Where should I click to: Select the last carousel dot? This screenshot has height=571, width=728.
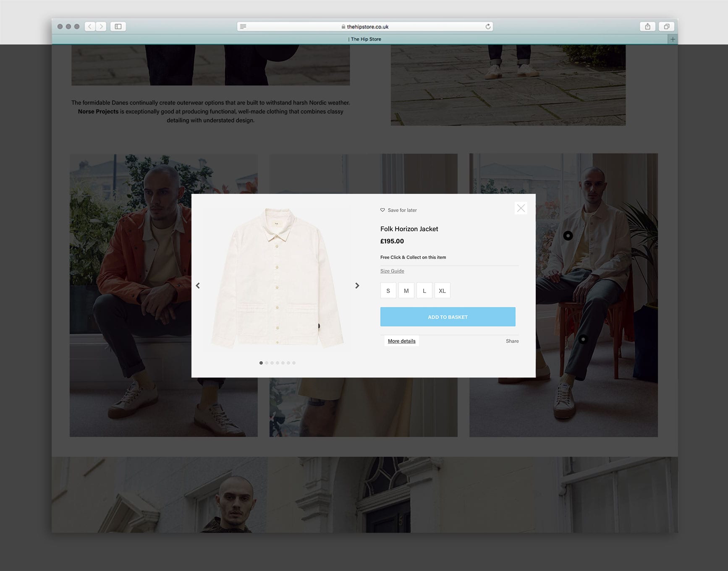coord(294,363)
